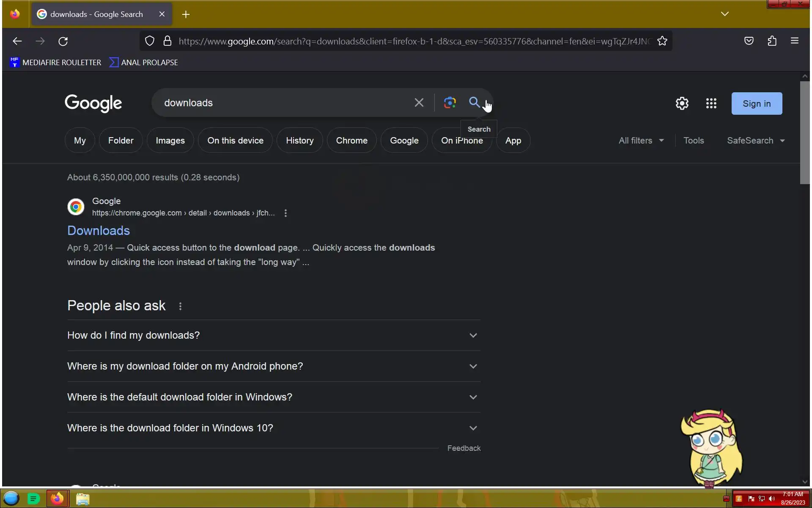Click the Sign in button

757,104
